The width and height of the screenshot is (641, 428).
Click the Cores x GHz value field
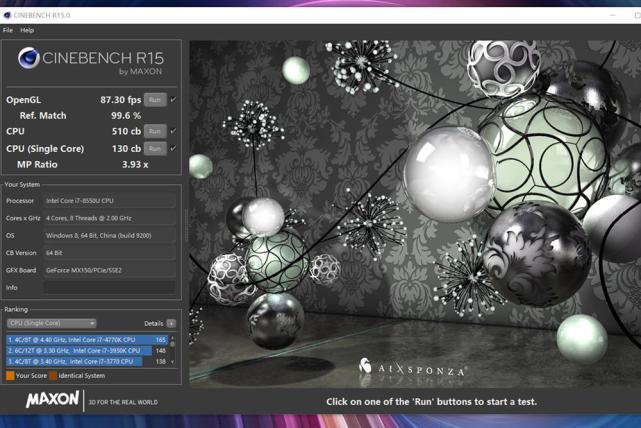pos(110,218)
